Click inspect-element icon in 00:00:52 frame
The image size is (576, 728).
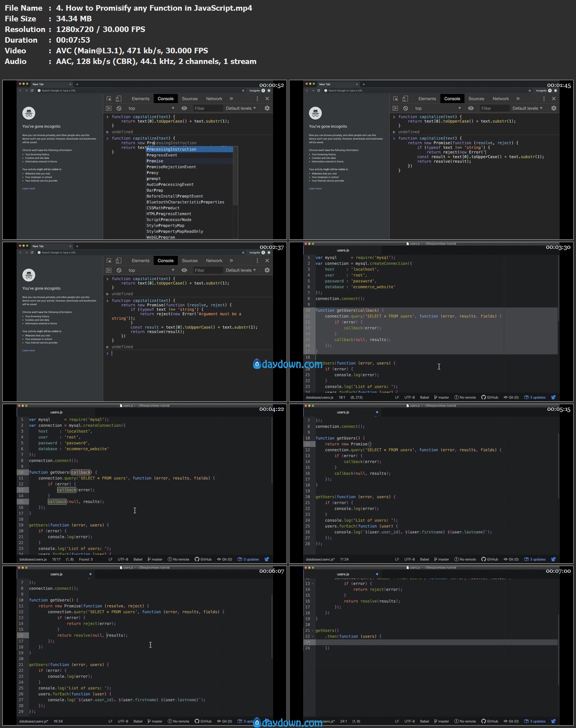point(109,99)
